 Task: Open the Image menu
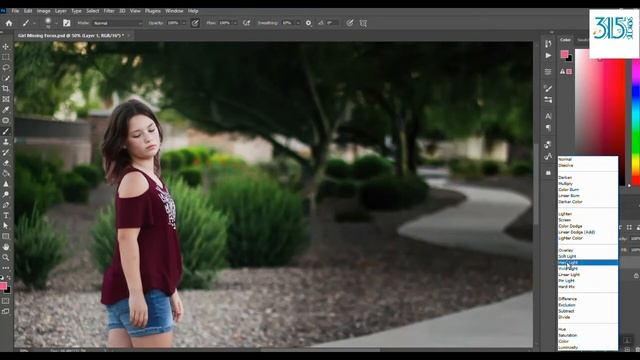(x=43, y=11)
